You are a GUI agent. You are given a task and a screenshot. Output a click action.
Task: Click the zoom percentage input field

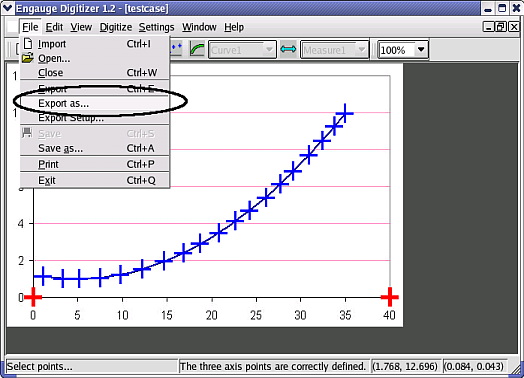click(x=397, y=50)
